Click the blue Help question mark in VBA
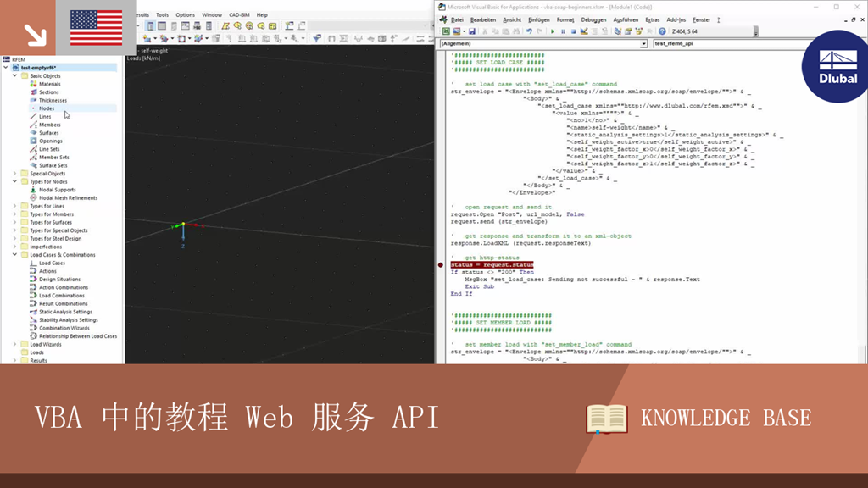 663,31
